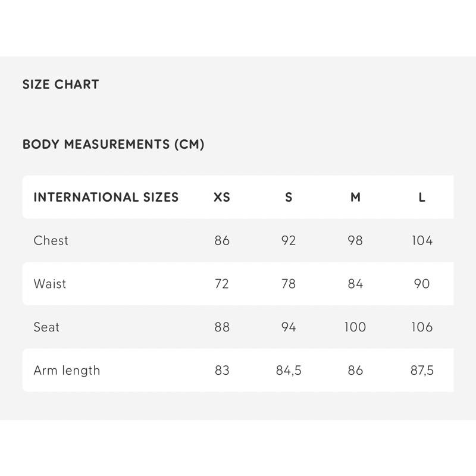
Task: Click the SIZE CHART heading
Action: tap(61, 84)
